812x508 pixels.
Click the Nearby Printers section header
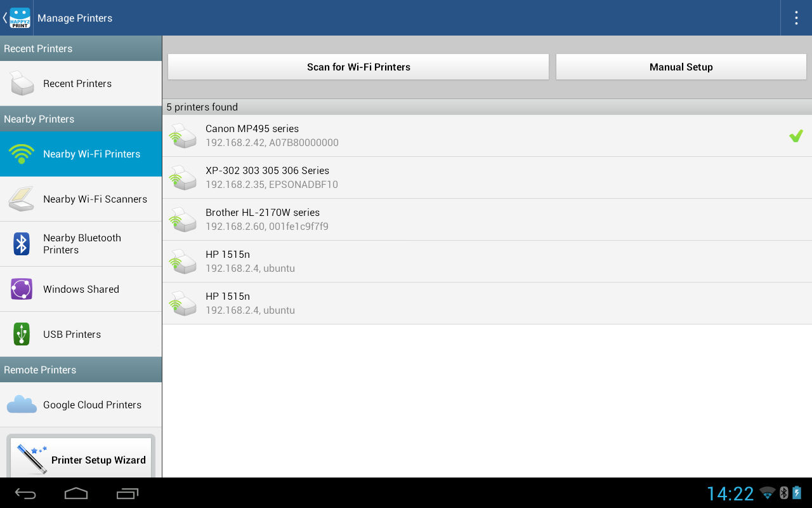[81, 119]
